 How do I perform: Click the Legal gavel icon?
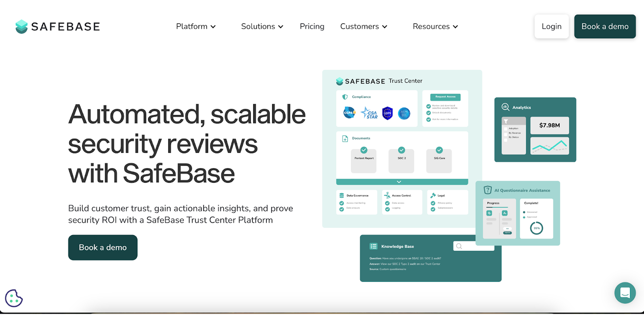(433, 195)
